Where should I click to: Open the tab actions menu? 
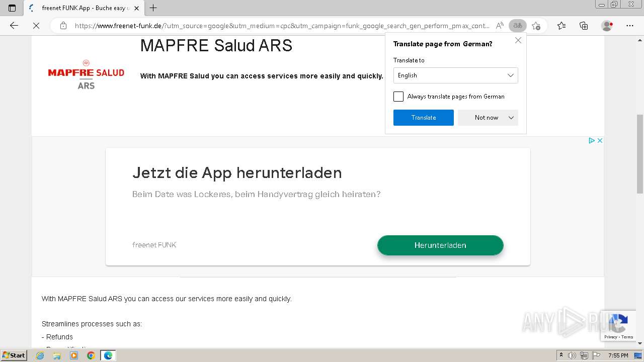[12, 8]
